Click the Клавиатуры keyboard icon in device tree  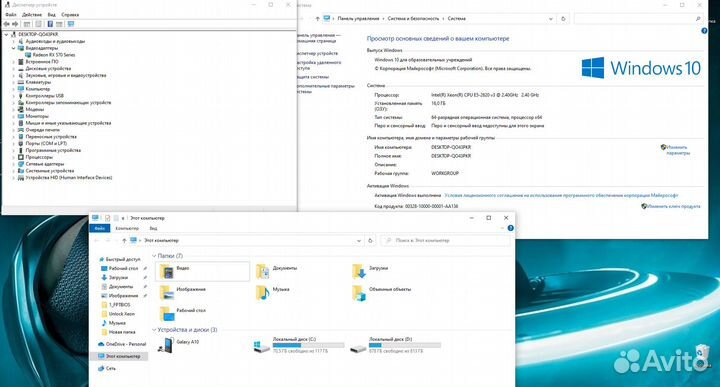[21, 82]
